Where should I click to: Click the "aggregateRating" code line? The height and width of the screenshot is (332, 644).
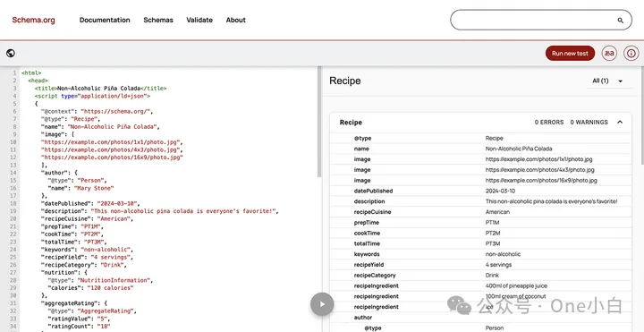click(x=74, y=303)
